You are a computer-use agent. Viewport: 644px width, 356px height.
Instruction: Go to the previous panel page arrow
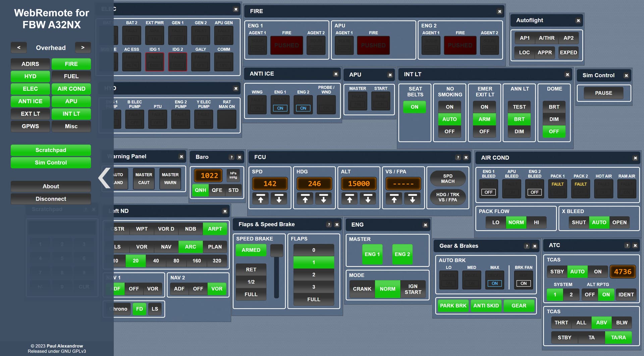tap(19, 48)
